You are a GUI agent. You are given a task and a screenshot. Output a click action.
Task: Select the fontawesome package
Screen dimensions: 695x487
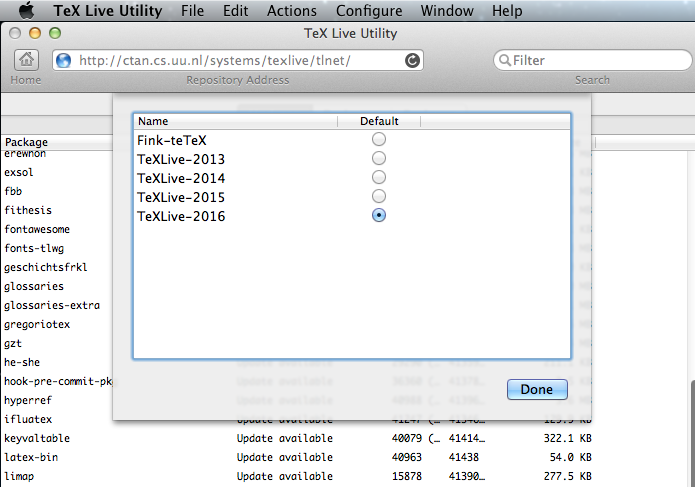click(x=37, y=229)
